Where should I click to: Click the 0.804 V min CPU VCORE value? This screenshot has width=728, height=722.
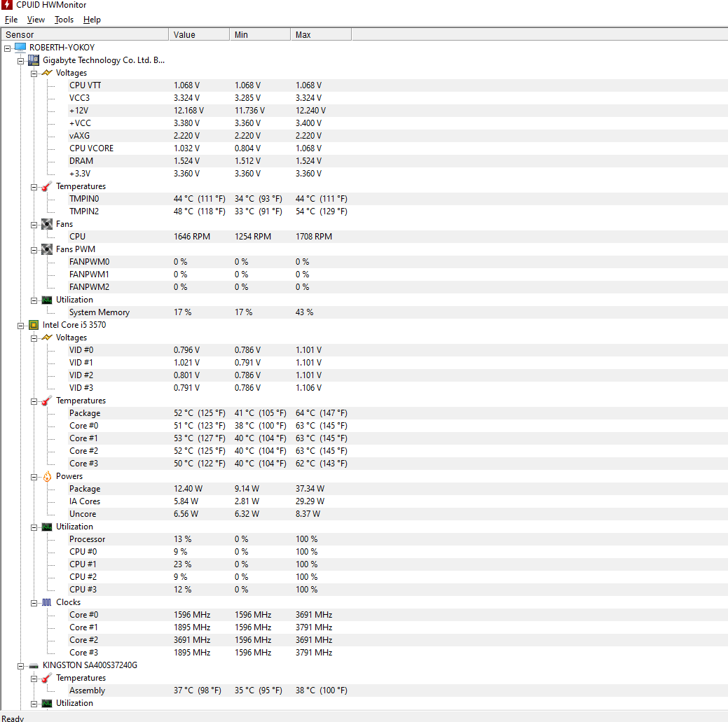[247, 148]
